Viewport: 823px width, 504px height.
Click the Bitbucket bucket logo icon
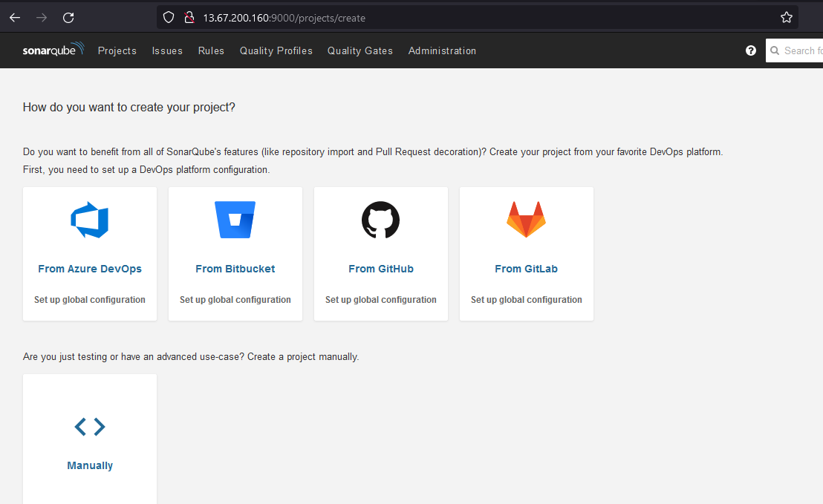tap(235, 220)
